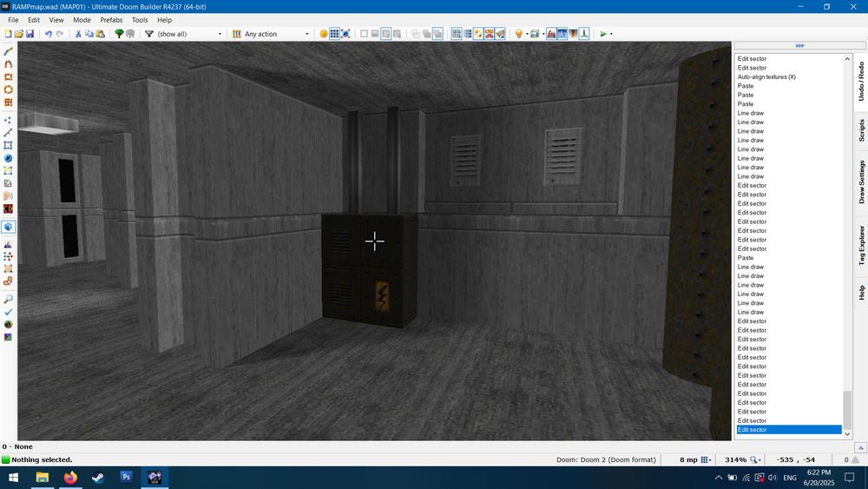The height and width of the screenshot is (489, 868).
Task: Switch to Sectors mode
Action: click(x=8, y=145)
